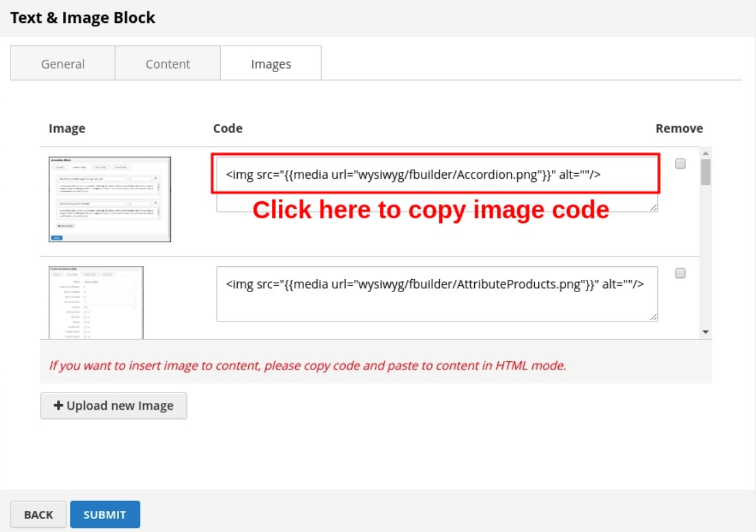
Task: Switch to the General tab
Action: pos(63,63)
